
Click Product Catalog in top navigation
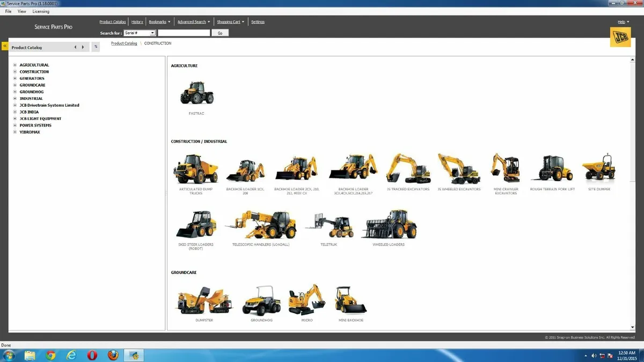[113, 22]
